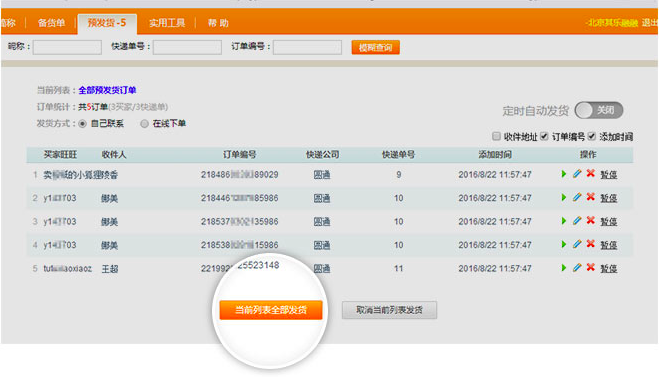Click buyer tu***aoxiaoz in row 5
659x377 pixels.
(67, 269)
